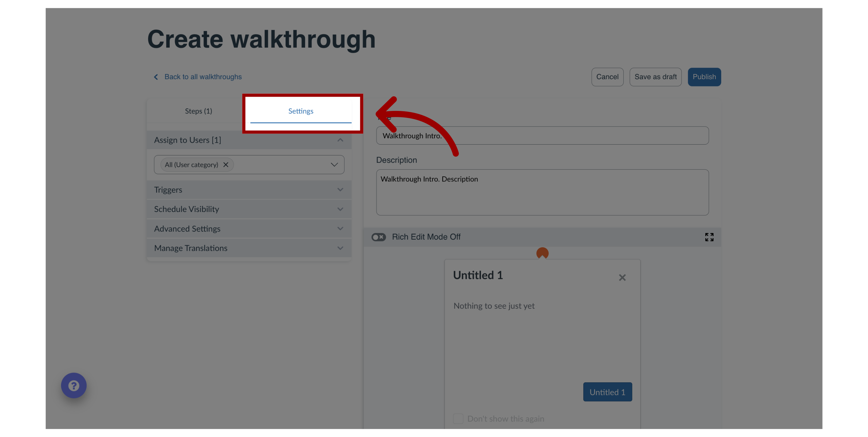Click the help question mark icon

(74, 386)
